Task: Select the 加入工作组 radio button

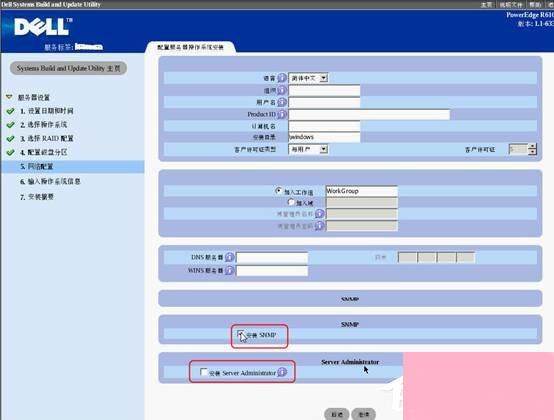Action: click(x=278, y=191)
